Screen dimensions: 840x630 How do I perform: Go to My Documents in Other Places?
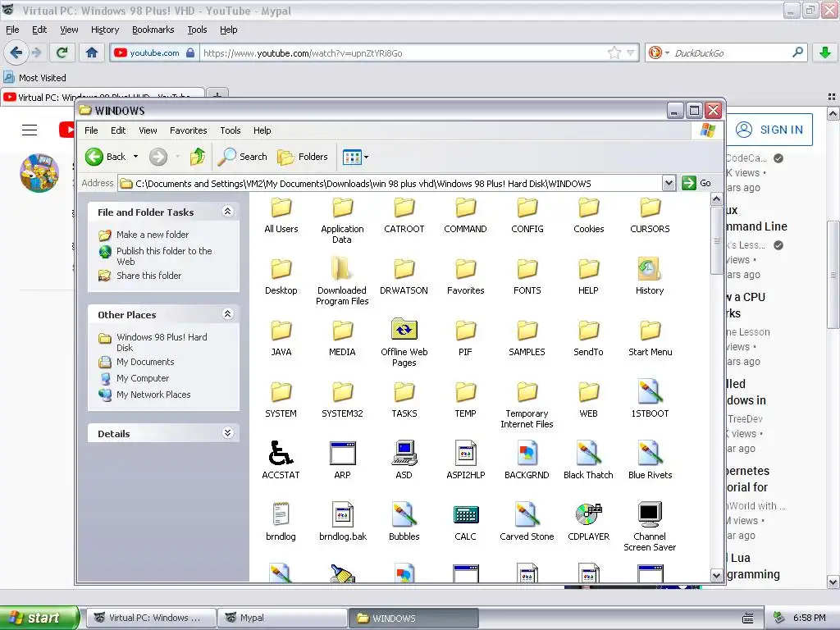coord(145,362)
